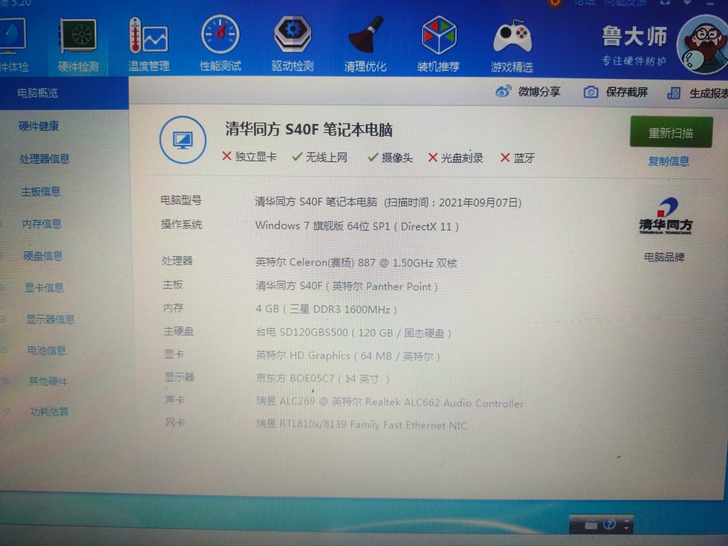Click 瑞昱 ALC269 sound card value
This screenshot has width=728, height=546.
point(390,402)
